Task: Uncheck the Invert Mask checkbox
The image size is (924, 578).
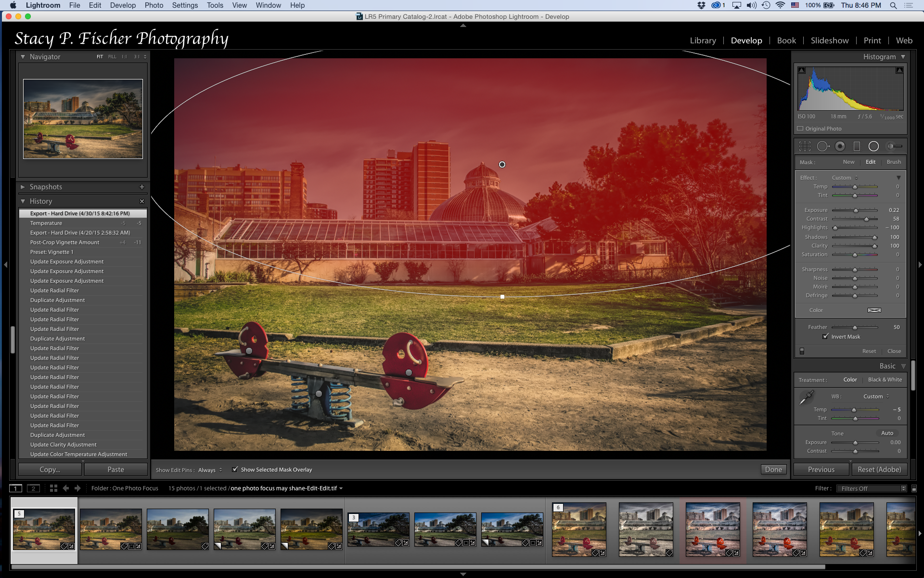Action: [826, 337]
